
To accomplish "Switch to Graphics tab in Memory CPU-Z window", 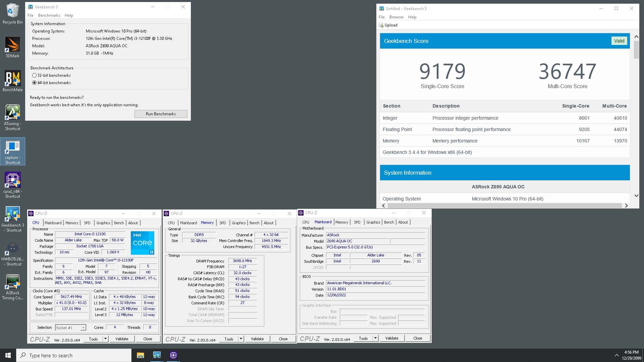I will 239,223.
